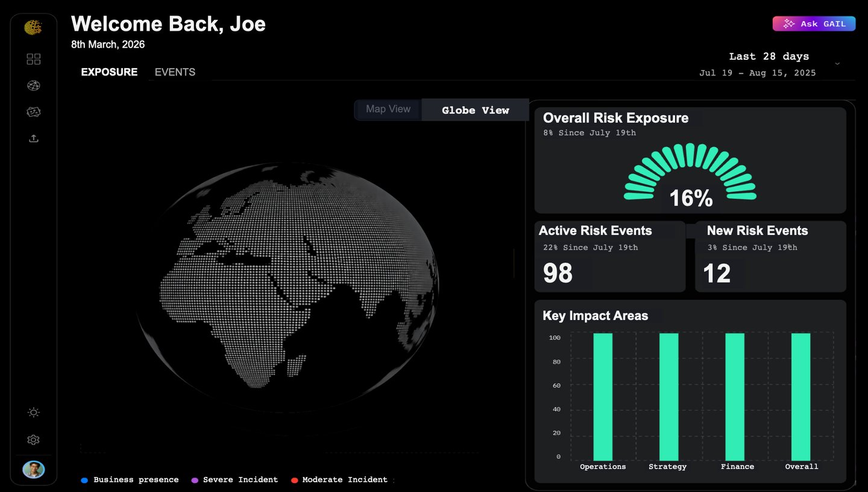Viewport: 868px width, 492px height.
Task: Click the Strategy axis label
Action: pos(668,467)
